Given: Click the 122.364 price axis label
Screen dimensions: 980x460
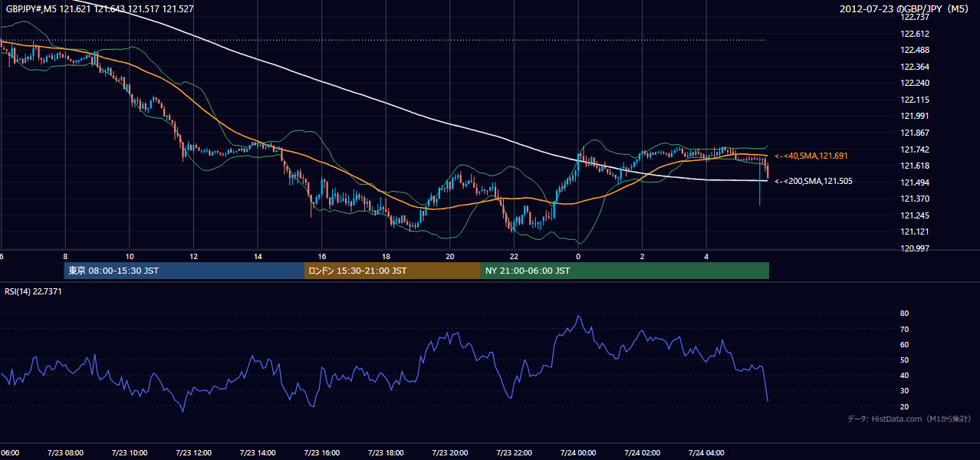Looking at the screenshot, I should 915,67.
